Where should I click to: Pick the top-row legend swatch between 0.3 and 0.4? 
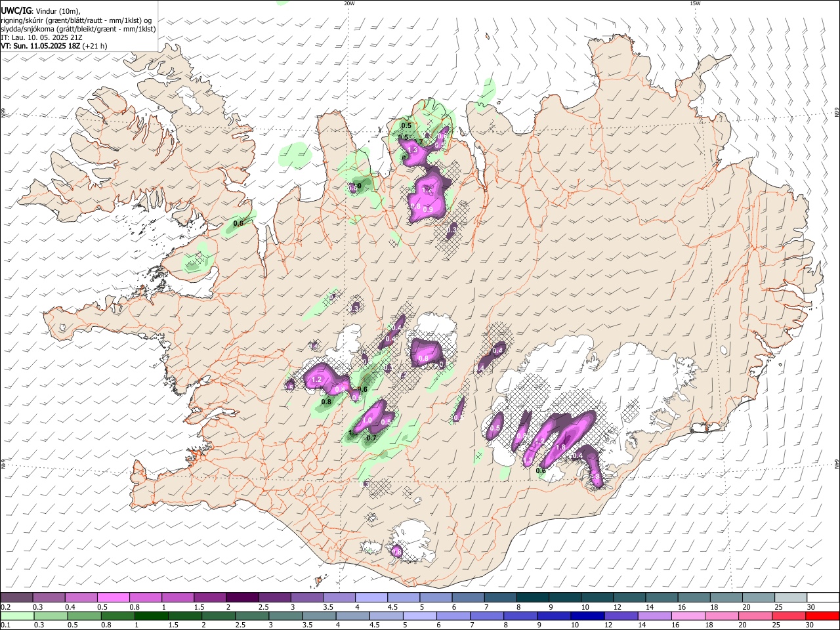(49, 598)
